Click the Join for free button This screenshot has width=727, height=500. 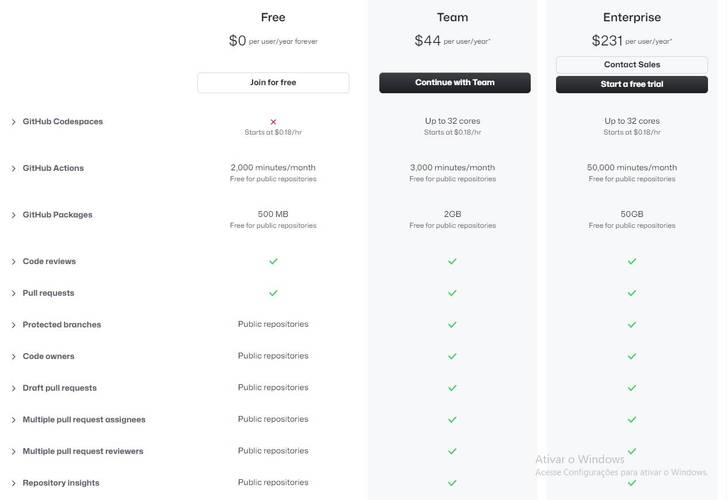pos(273,83)
